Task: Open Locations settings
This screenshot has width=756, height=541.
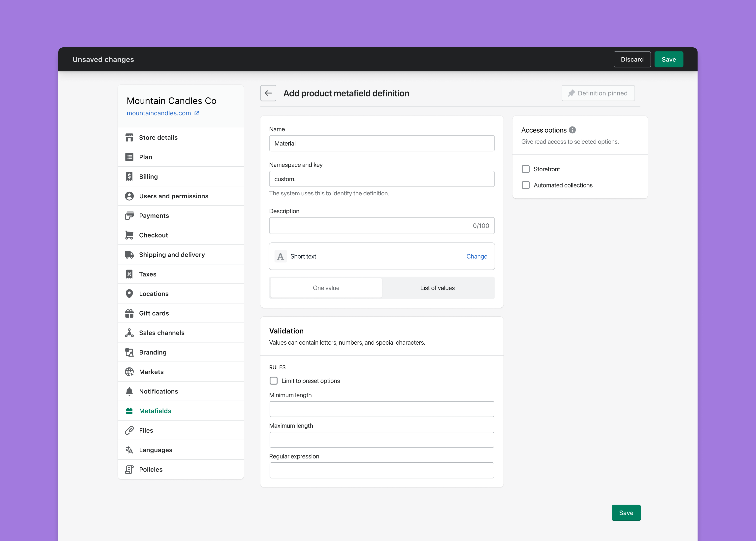Action: pos(181,294)
